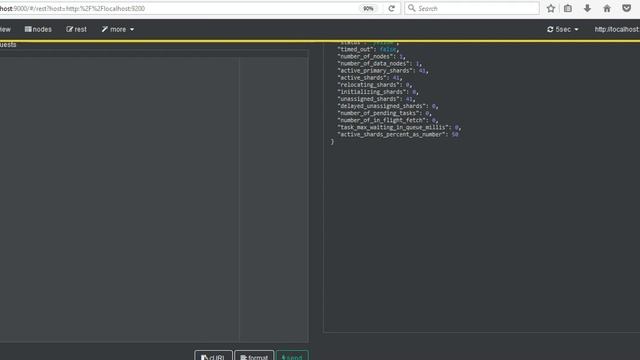Open the Pocket shield icon
Image resolution: width=640 pixels, height=360 pixels.
coord(627,8)
